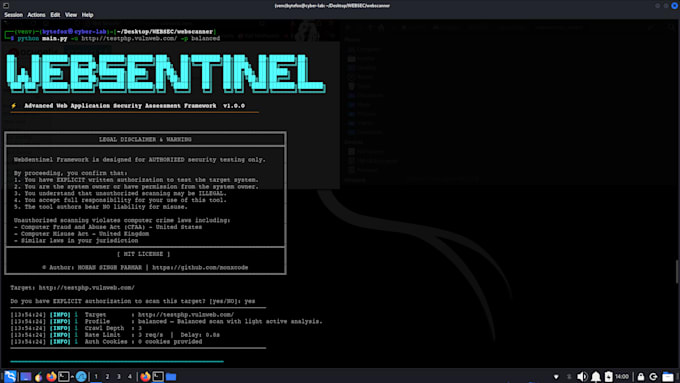
Task: Click the battery power manager tray icon
Action: [x=608, y=376]
